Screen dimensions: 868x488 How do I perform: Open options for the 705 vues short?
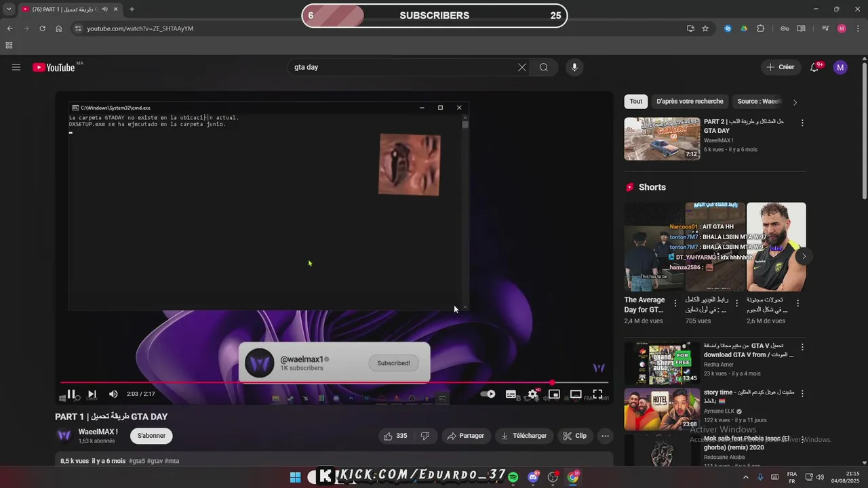pyautogui.click(x=736, y=304)
